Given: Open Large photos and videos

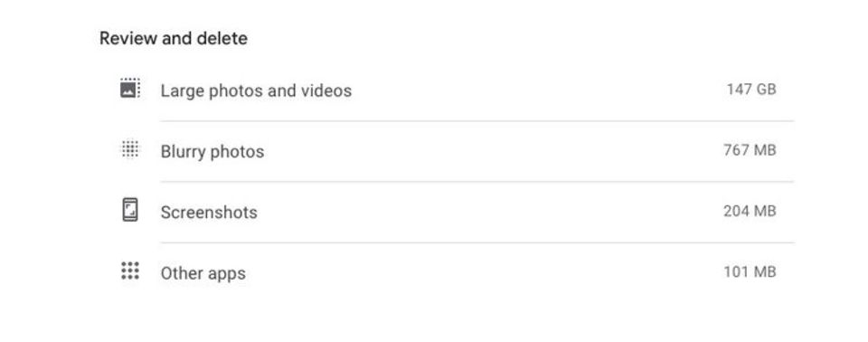Looking at the screenshot, I should (256, 90).
